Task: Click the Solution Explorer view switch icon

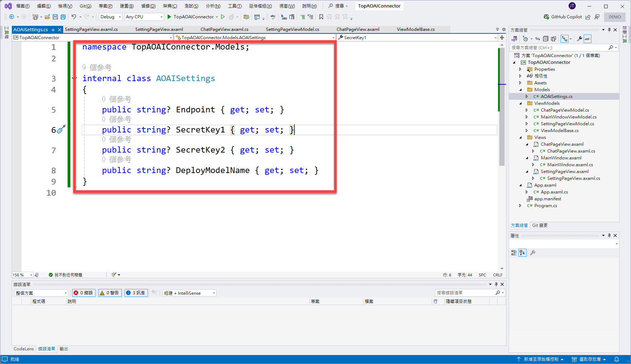Action: [x=514, y=39]
